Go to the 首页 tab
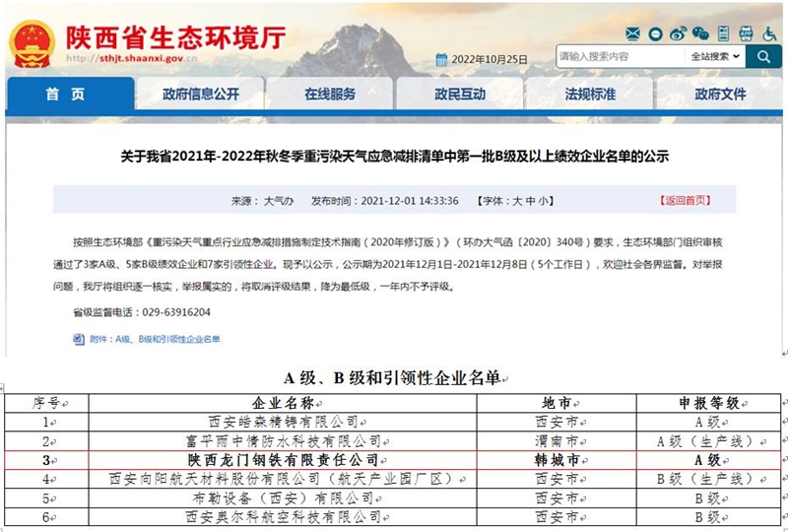Image resolution: width=788 pixels, height=532 pixels. point(65,95)
